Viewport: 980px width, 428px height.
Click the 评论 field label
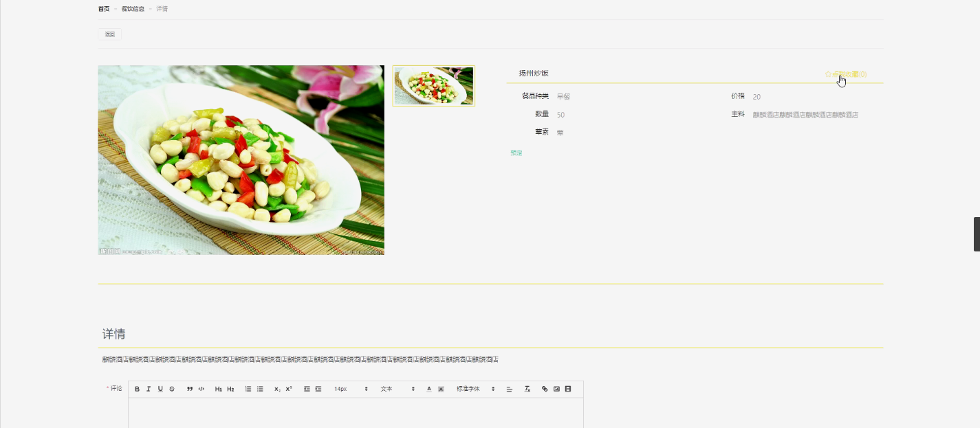[116, 389]
